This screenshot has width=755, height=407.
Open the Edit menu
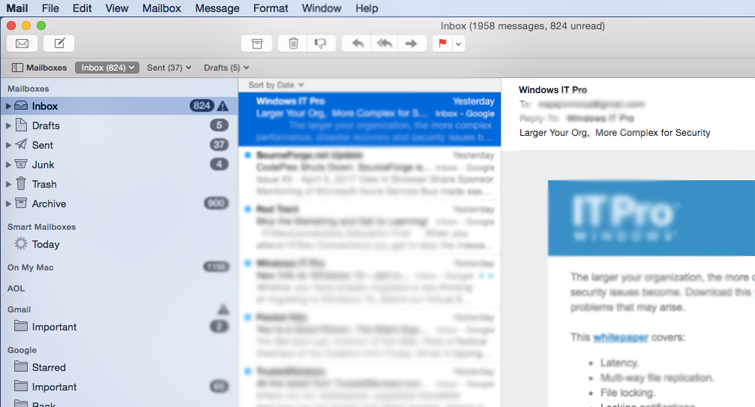[x=82, y=8]
